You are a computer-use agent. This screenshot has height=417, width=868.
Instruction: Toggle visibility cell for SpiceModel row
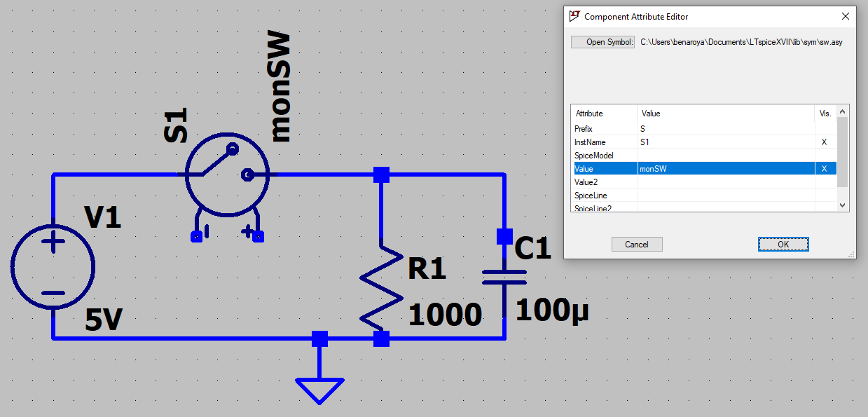[824, 156]
